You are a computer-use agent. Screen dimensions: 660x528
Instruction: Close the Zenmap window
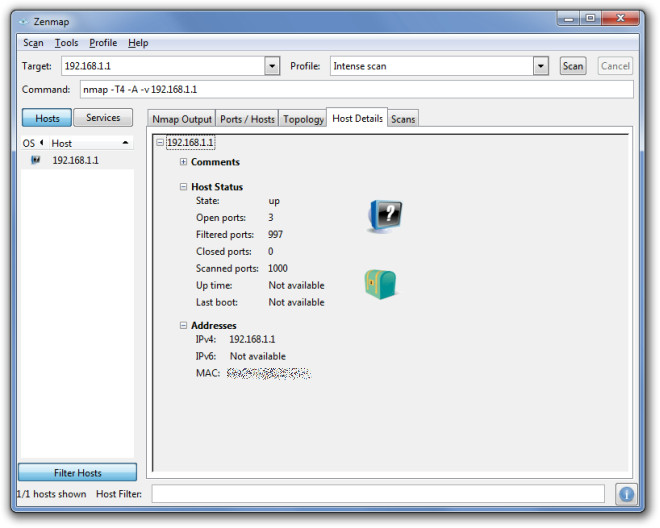pos(620,19)
